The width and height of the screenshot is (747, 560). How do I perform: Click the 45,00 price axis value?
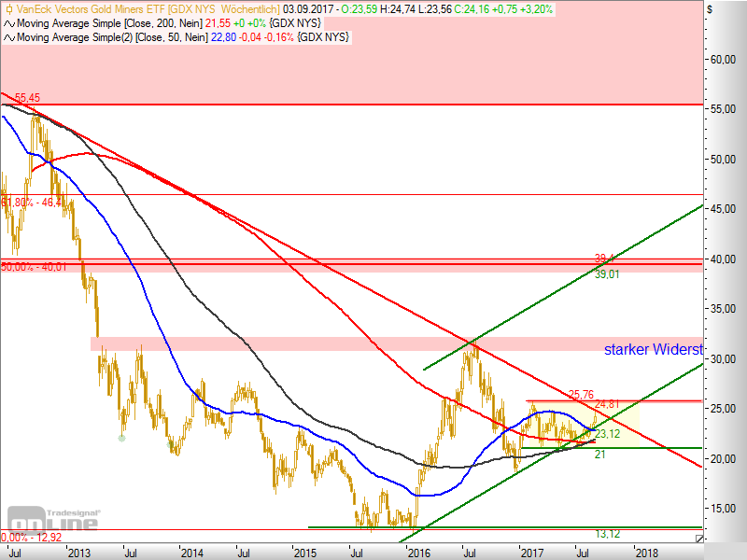(x=723, y=209)
